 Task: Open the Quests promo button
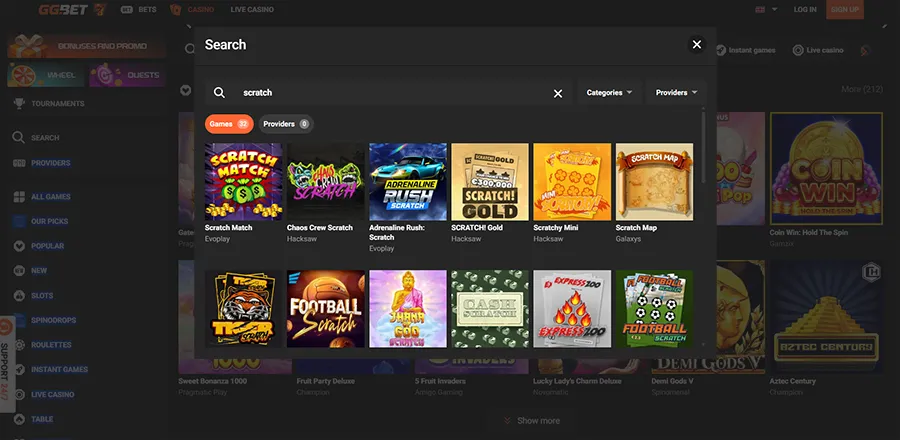[127, 75]
